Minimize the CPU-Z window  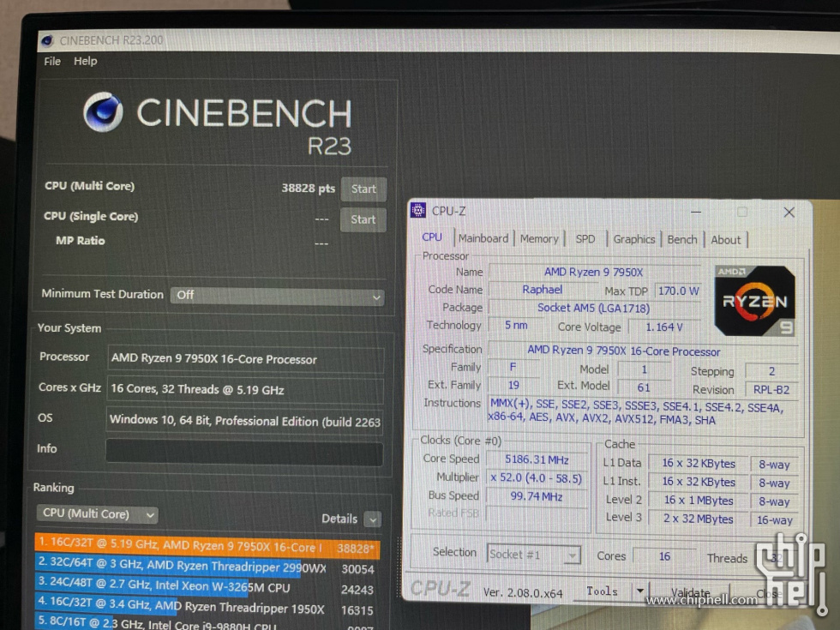(696, 212)
